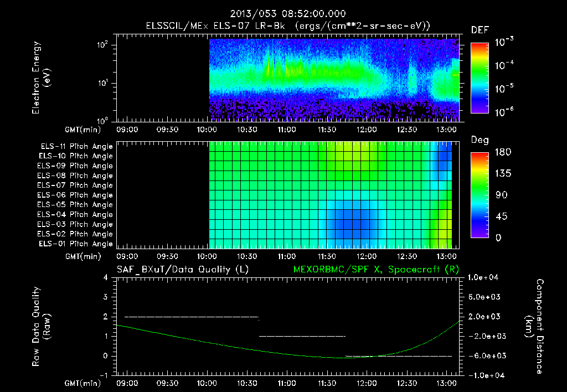Viewport: 567px width, 392px height.
Task: Select the SAF_BXuT/Data Quality (L) title
Action: point(183,270)
